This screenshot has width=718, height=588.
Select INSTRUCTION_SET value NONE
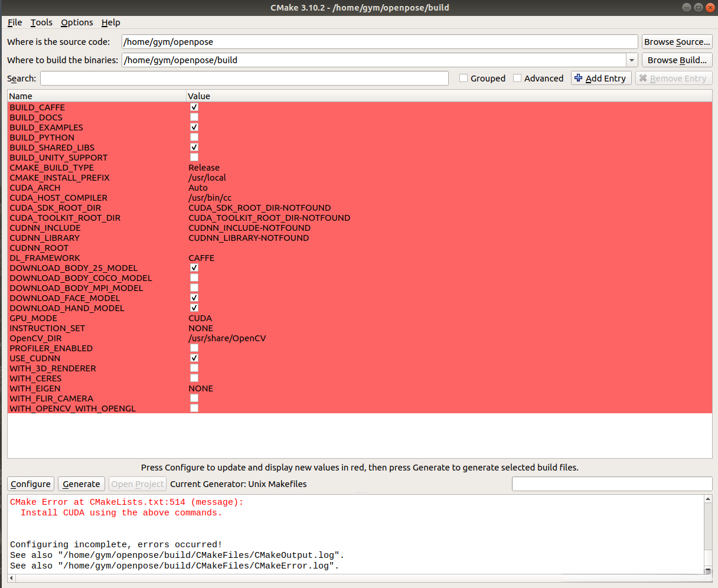click(x=201, y=328)
